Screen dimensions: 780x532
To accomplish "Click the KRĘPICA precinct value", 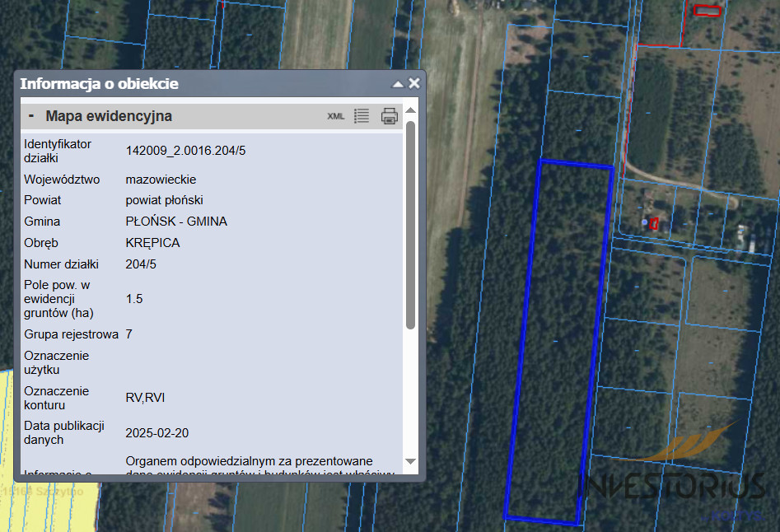I will click(152, 243).
